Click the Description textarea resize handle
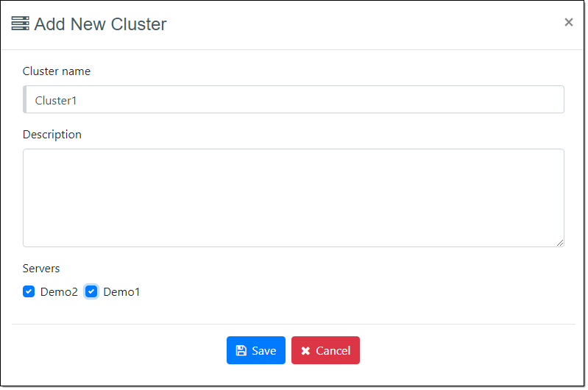The image size is (588, 390). [x=560, y=242]
